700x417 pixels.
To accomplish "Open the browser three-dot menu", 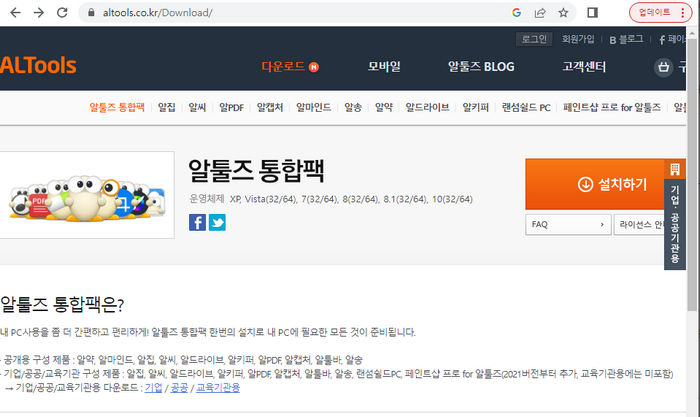I will (683, 13).
